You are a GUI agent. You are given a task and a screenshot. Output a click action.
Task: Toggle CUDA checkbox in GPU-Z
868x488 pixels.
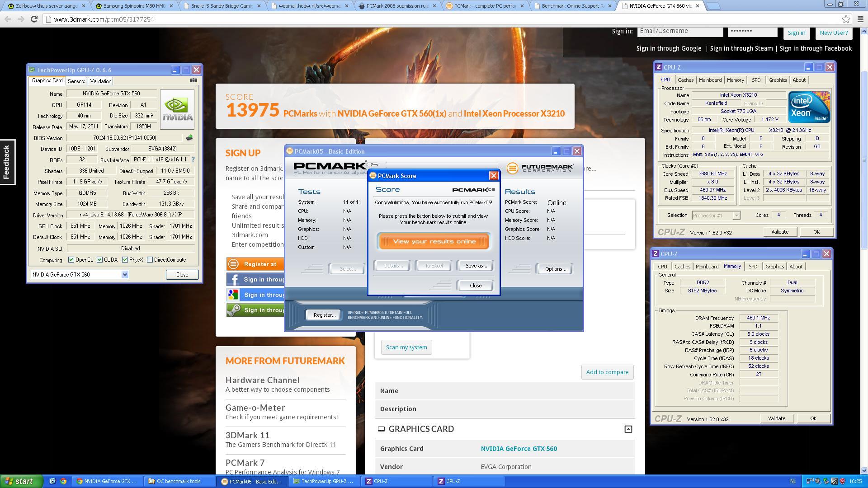(x=99, y=260)
